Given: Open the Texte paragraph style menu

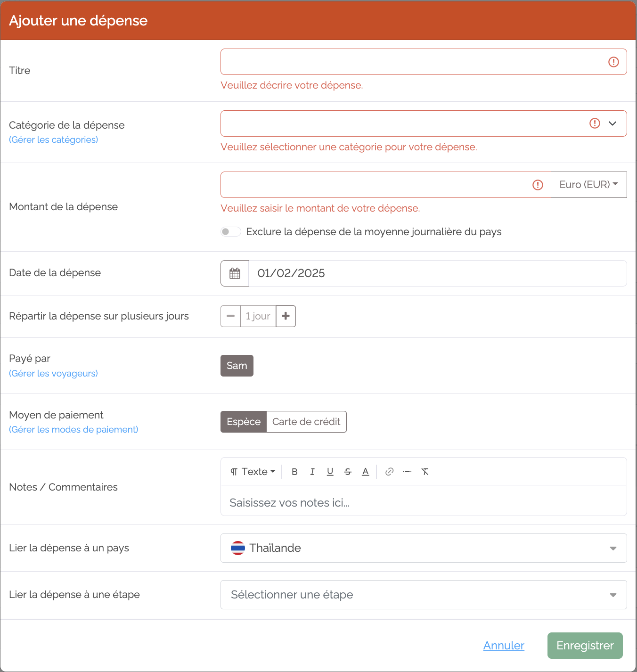Looking at the screenshot, I should point(253,472).
